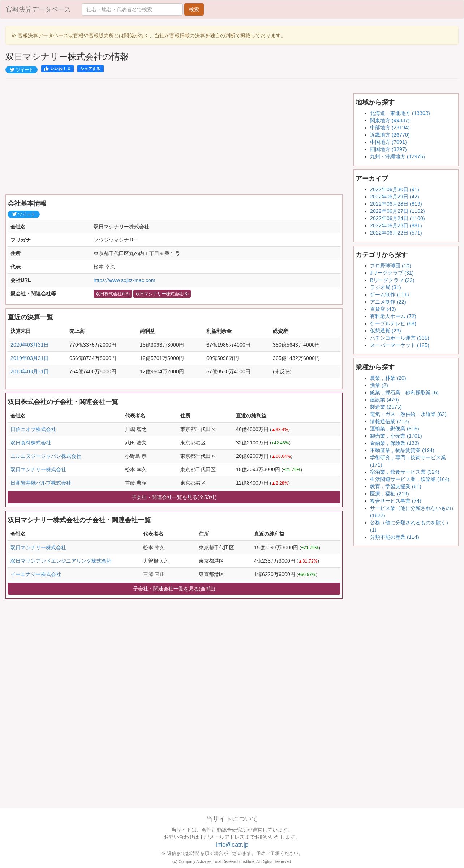Click the orange 検索 button
The image size is (464, 868).
[x=194, y=9]
